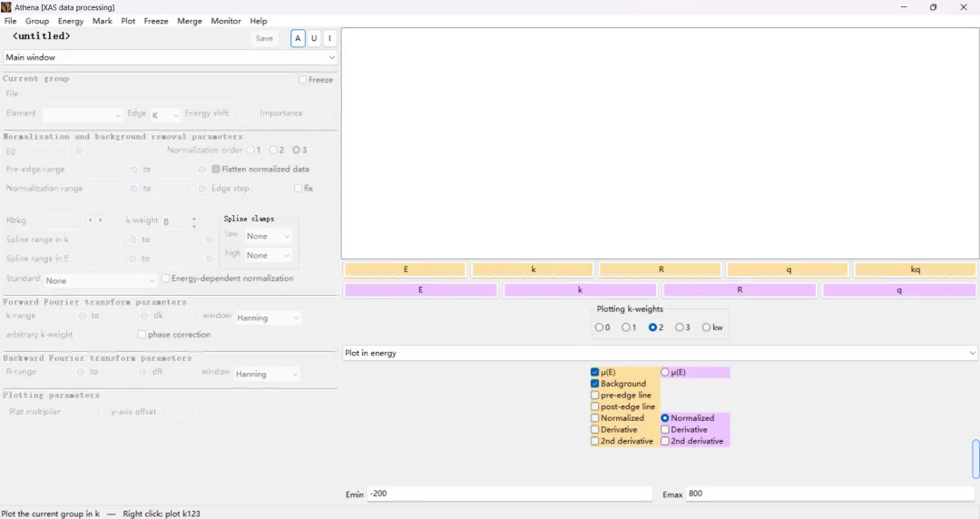
Task: Click the orange k plot button
Action: [x=533, y=269]
